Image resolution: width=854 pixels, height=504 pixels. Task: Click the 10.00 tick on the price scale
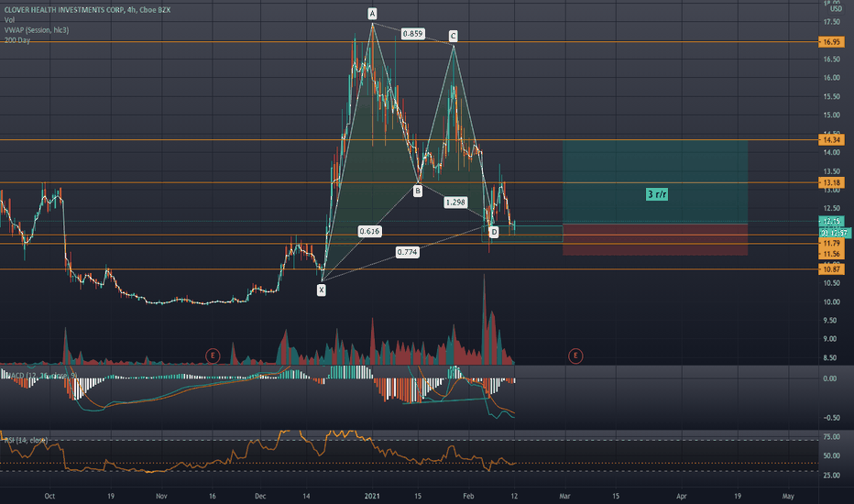click(x=832, y=301)
